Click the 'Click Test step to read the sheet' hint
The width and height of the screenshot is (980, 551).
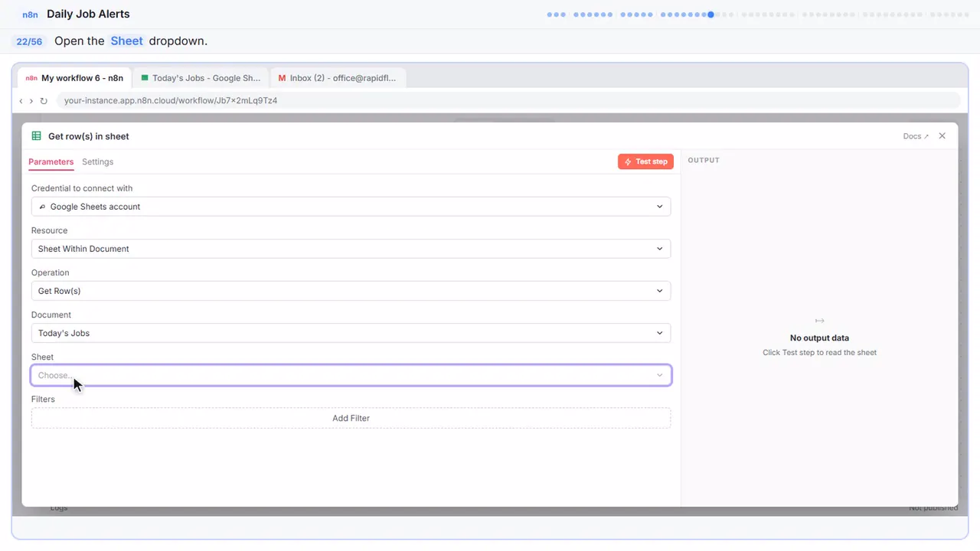(x=819, y=353)
